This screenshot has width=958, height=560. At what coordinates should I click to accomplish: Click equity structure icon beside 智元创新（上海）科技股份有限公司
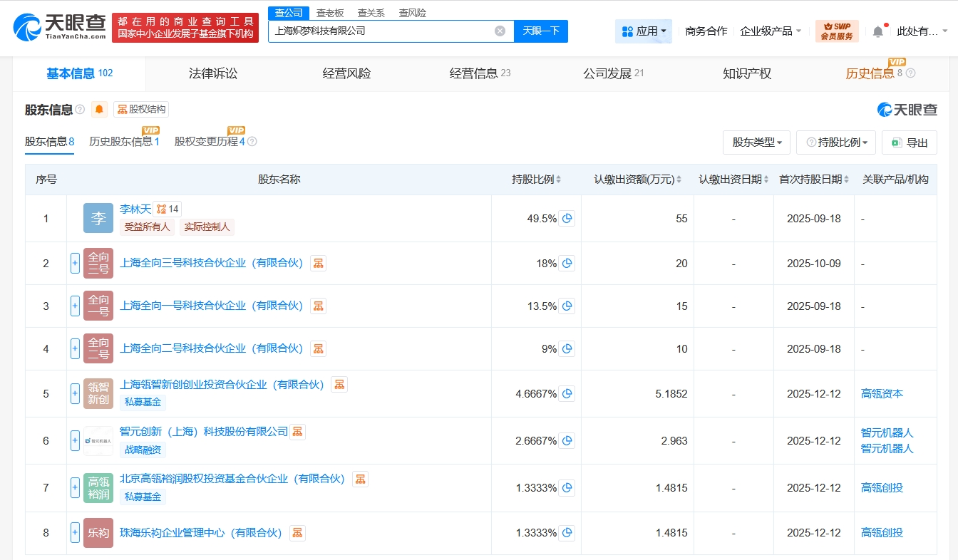tap(297, 432)
